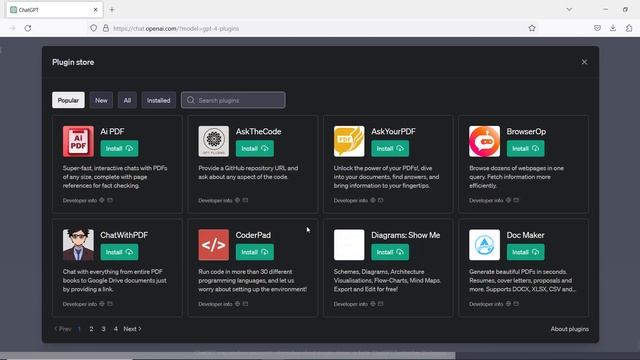Open the About plugins link
Screen dimensions: 640x360
click(569, 329)
